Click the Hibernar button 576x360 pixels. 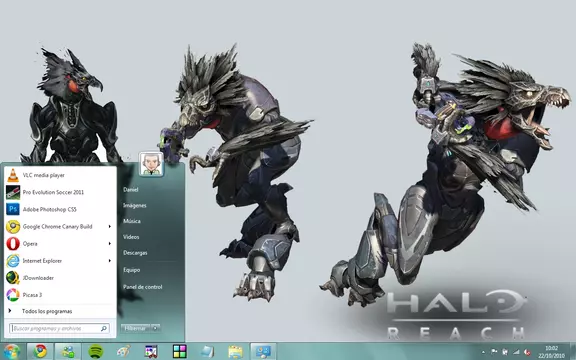pyautogui.click(x=136, y=328)
